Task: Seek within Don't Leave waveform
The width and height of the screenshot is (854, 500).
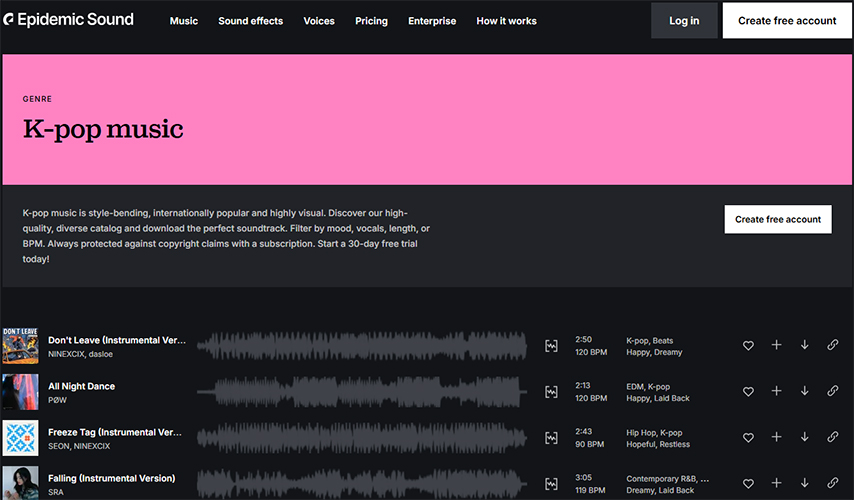Action: point(362,345)
